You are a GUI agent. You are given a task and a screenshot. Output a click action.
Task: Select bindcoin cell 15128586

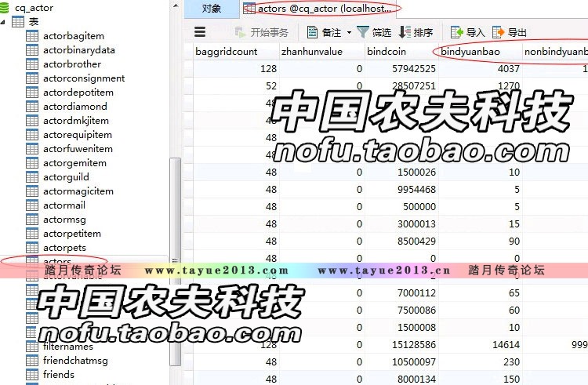[x=402, y=345]
